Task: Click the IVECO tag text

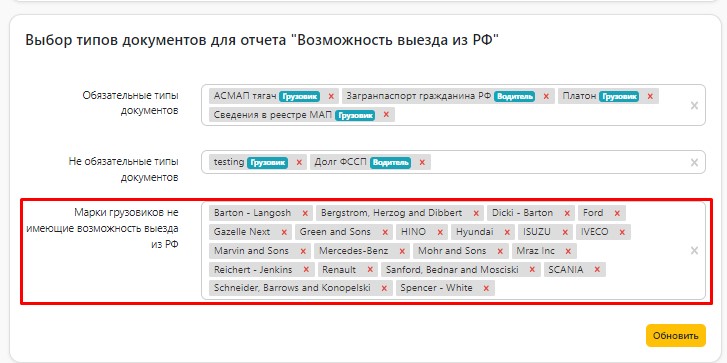Action: (594, 232)
